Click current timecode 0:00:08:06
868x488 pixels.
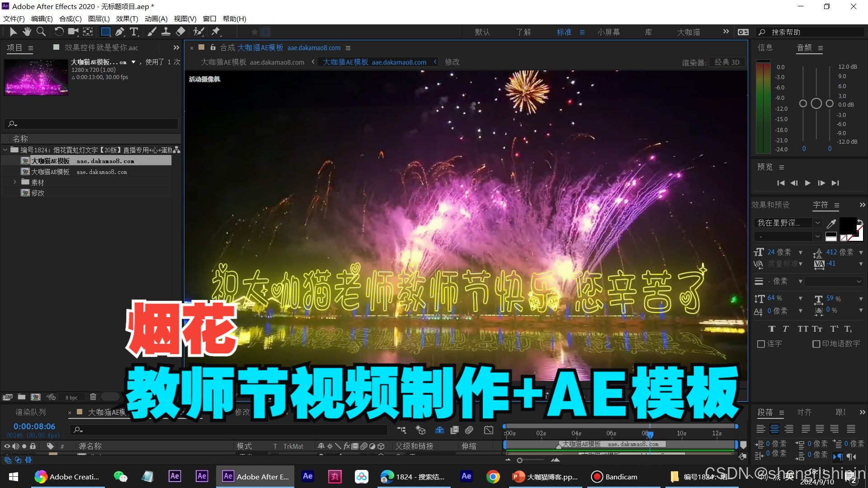(x=34, y=426)
